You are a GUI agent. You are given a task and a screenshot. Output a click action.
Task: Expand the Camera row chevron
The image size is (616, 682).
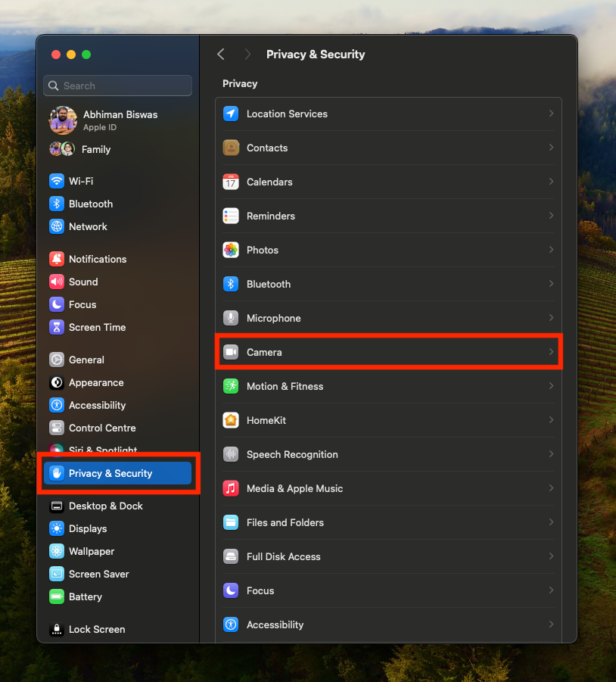click(551, 352)
